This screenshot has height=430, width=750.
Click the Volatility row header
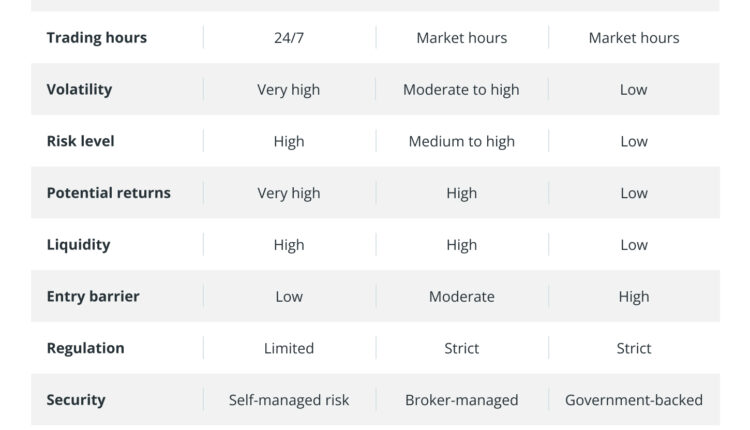(79, 89)
